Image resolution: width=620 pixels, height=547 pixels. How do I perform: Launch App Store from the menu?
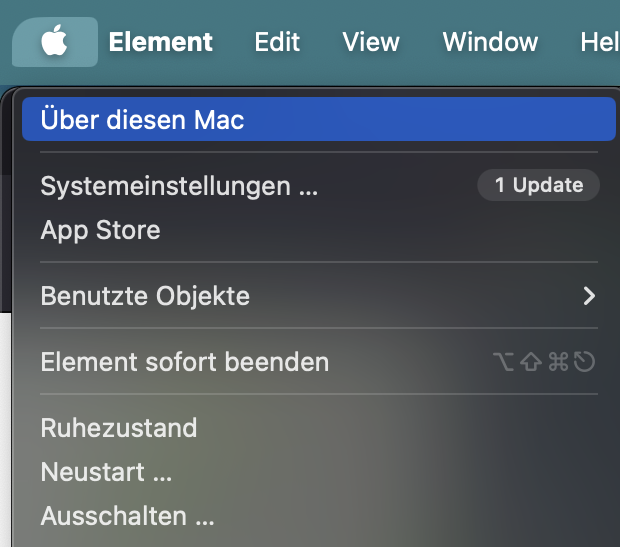point(100,230)
